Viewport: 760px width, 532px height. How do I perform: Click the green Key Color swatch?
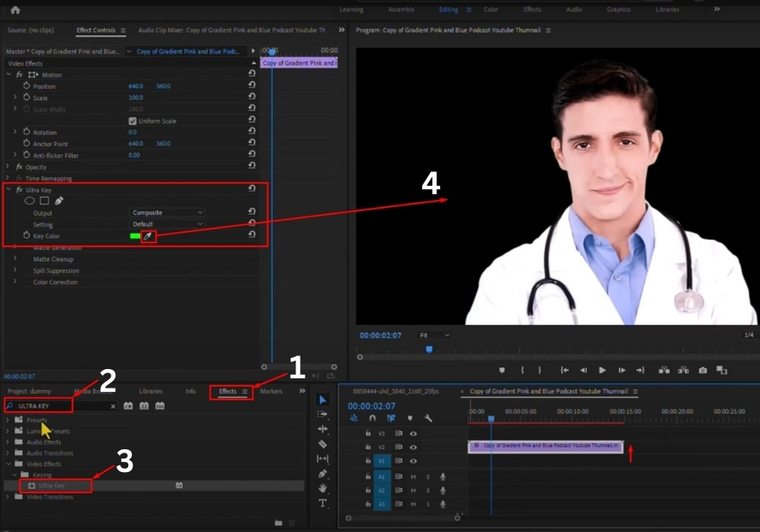pyautogui.click(x=135, y=236)
